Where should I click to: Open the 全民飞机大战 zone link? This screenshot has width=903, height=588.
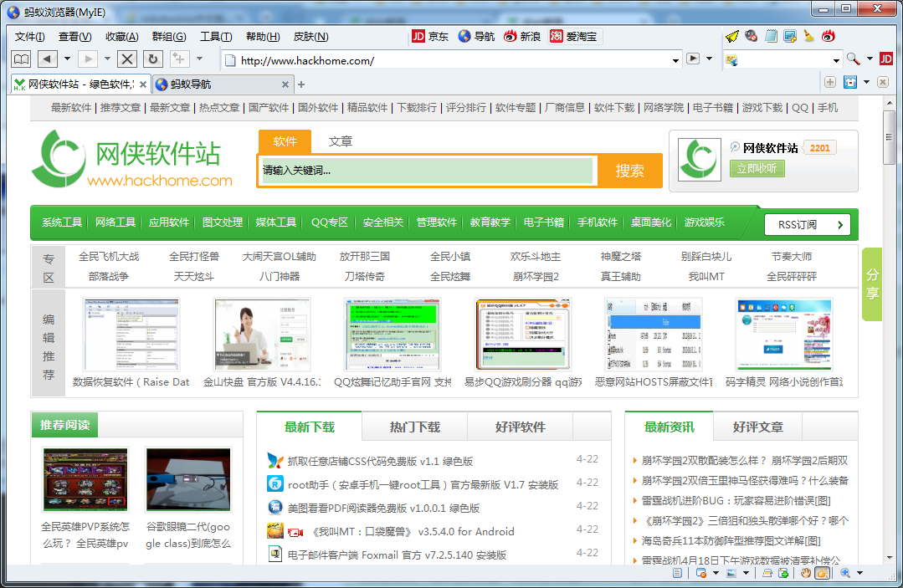point(109,257)
